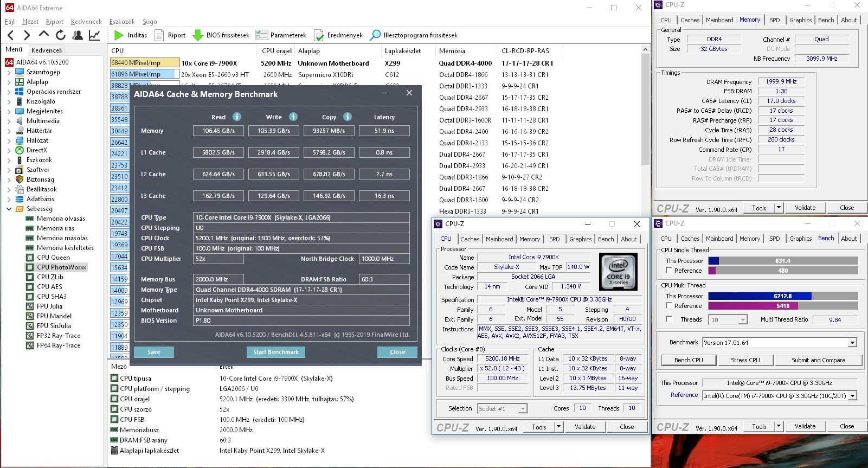This screenshot has height=468, width=868.
Task: Click the Intel Core i9 logo in CPU-Z
Action: pos(618,271)
